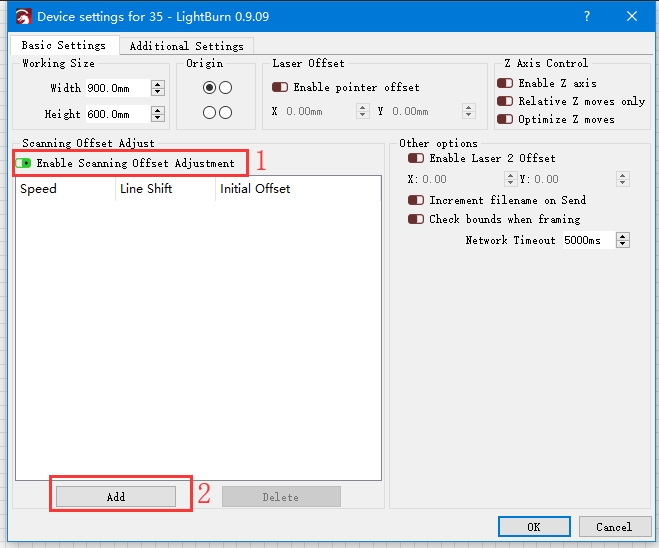Click the Laser Offset X spinner arrows
This screenshot has width=659, height=548.
[x=363, y=111]
